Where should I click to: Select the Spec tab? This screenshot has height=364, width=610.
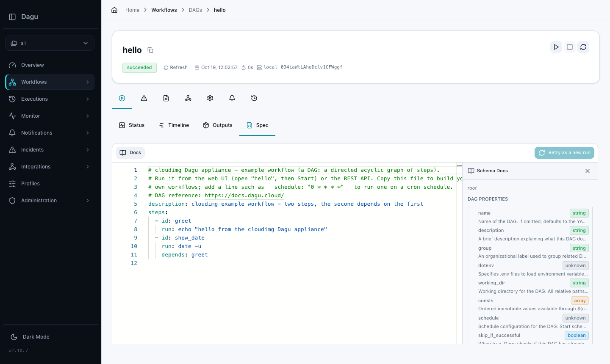(x=258, y=125)
